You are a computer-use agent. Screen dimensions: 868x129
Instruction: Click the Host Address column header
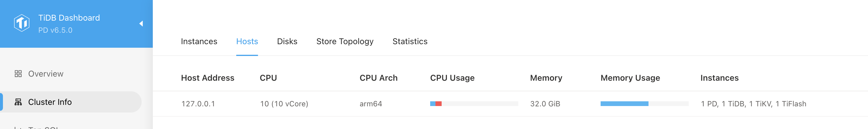(x=207, y=78)
